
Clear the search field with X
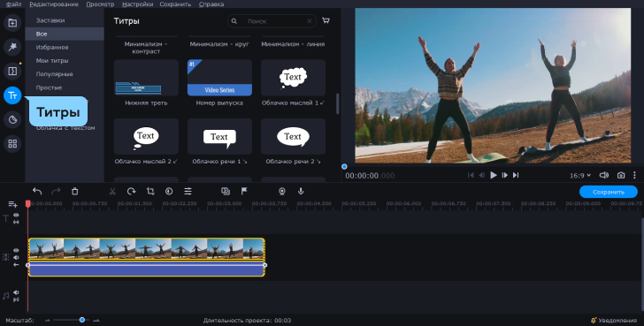[310, 21]
